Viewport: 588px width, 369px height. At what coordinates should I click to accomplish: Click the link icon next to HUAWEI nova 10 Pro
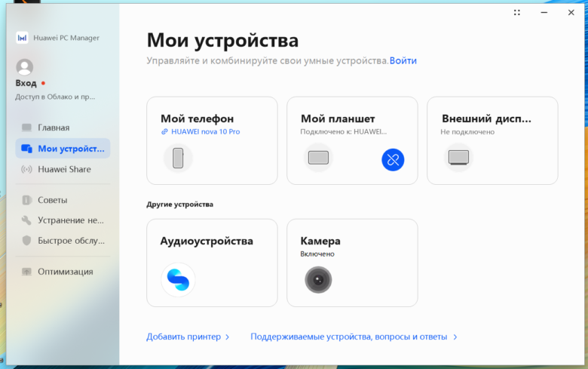coord(164,132)
